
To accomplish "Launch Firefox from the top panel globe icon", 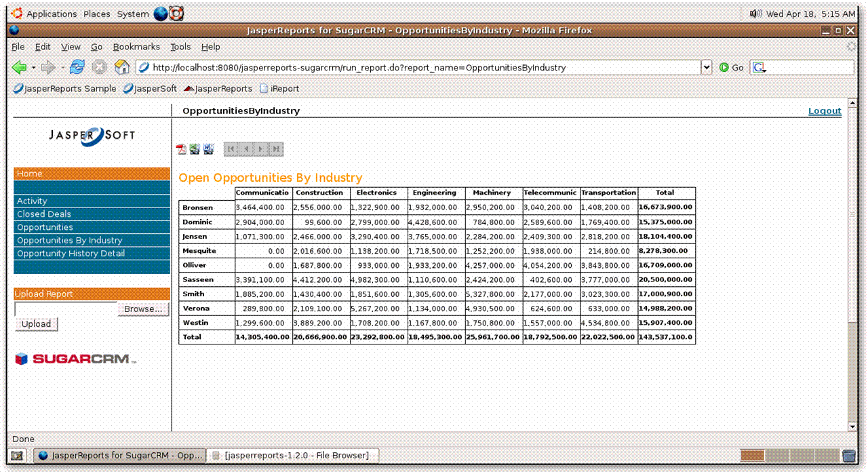I will coord(161,14).
